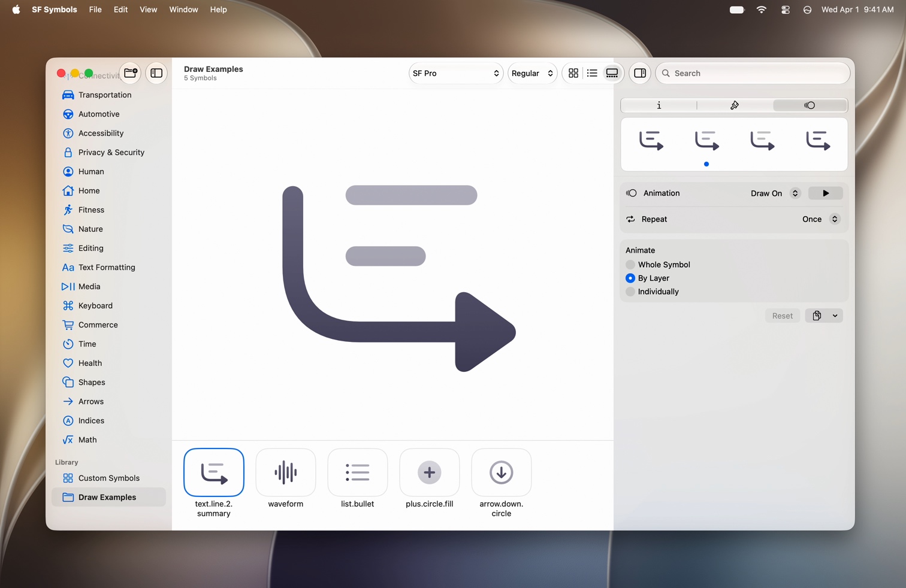Select the Accessibility category
This screenshot has height=588, width=906.
108,133
